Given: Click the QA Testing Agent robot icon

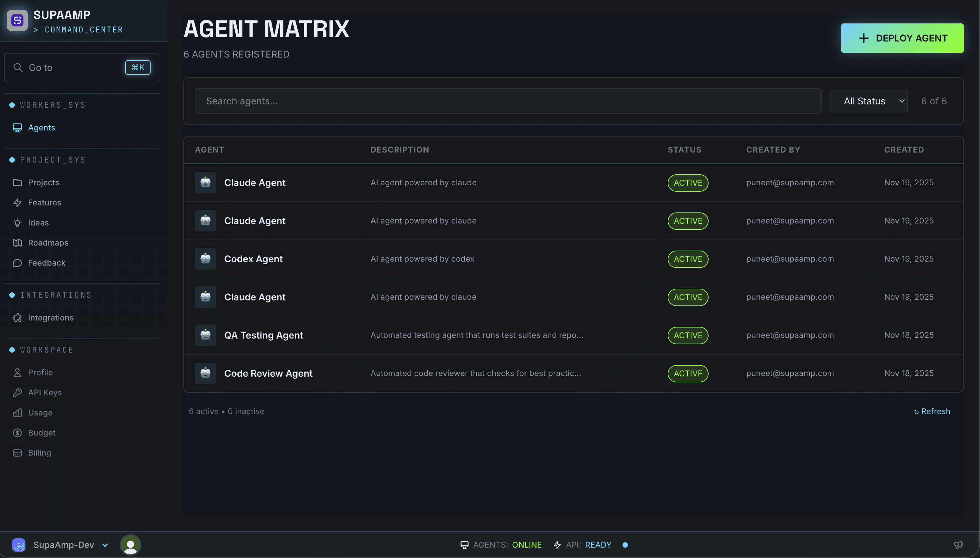Looking at the screenshot, I should pyautogui.click(x=206, y=335).
